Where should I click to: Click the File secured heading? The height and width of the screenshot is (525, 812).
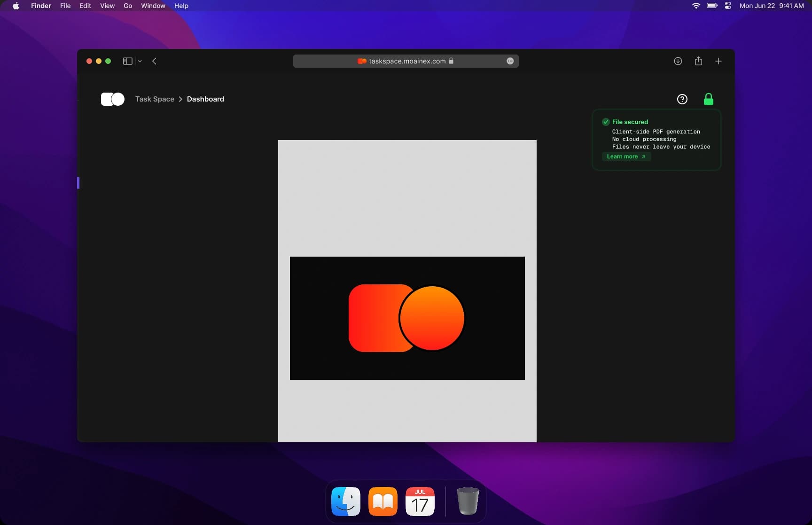click(x=630, y=122)
